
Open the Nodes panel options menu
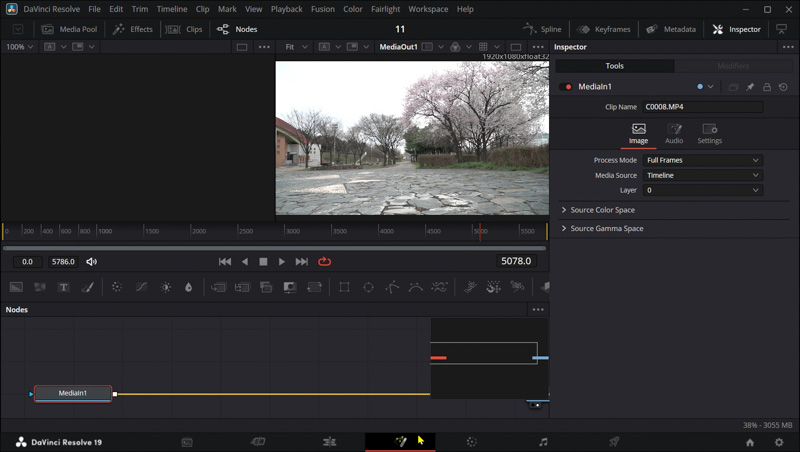538,310
